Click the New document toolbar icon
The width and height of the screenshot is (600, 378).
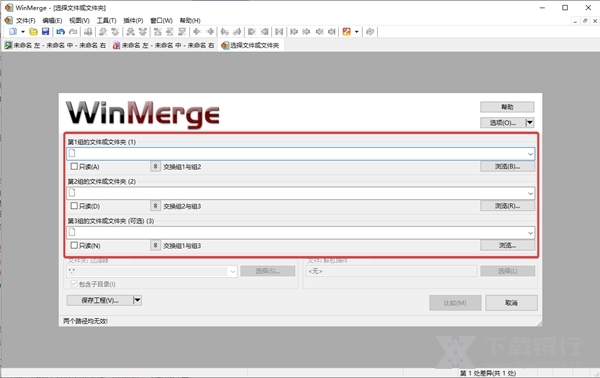pyautogui.click(x=13, y=32)
